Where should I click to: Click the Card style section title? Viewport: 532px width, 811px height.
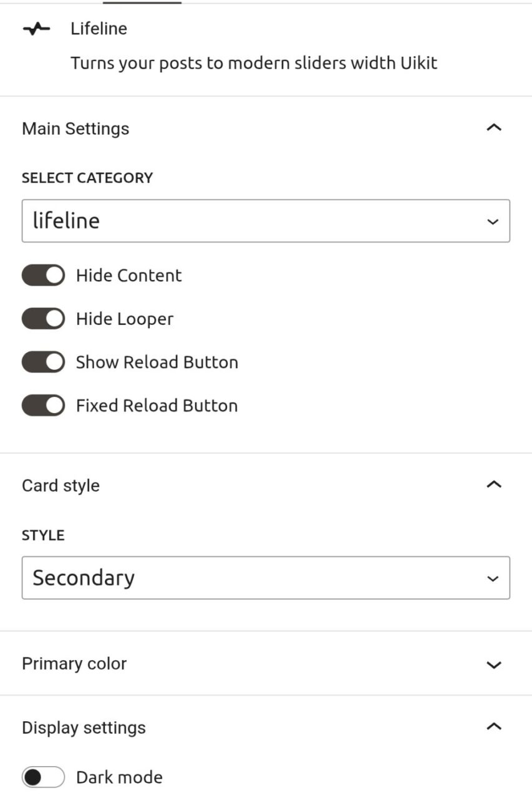(60, 485)
